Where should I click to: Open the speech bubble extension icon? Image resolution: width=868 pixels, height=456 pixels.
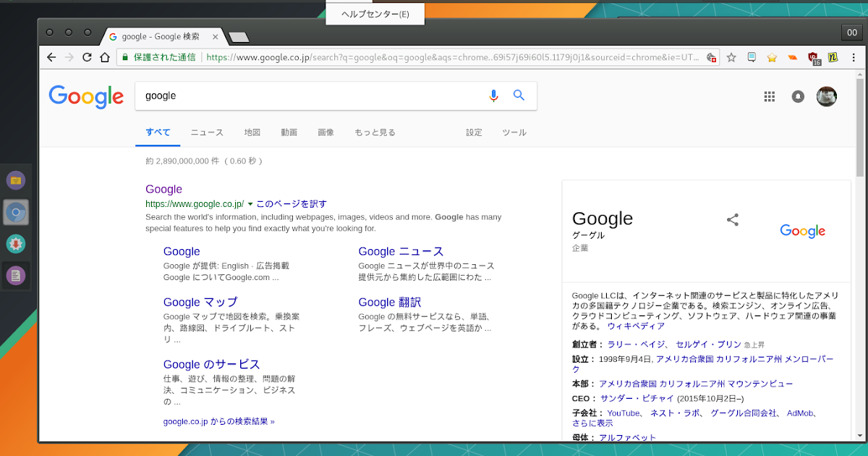pyautogui.click(x=752, y=57)
